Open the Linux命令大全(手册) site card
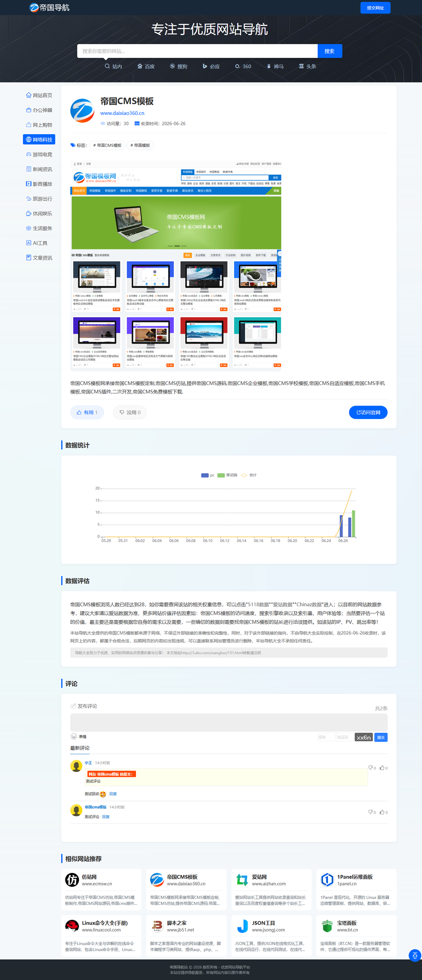This screenshot has height=980, width=422. [101, 935]
